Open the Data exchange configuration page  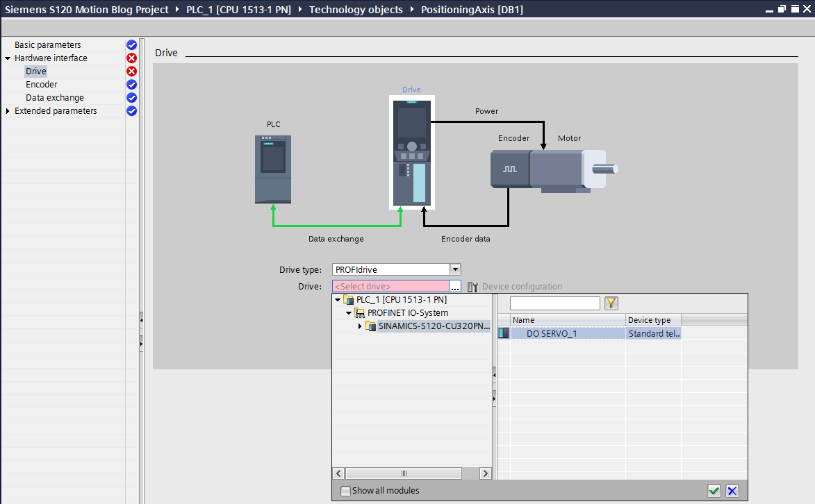55,98
